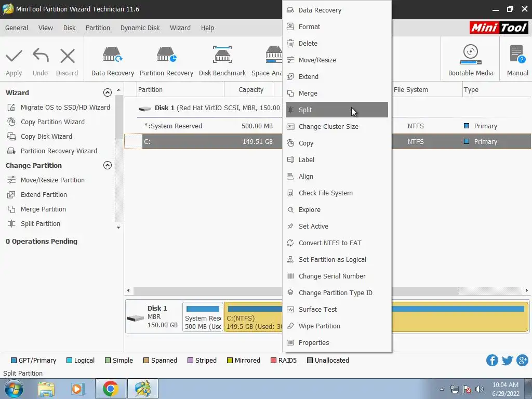Select Set Partition as Logical
532x399 pixels.
337,260
